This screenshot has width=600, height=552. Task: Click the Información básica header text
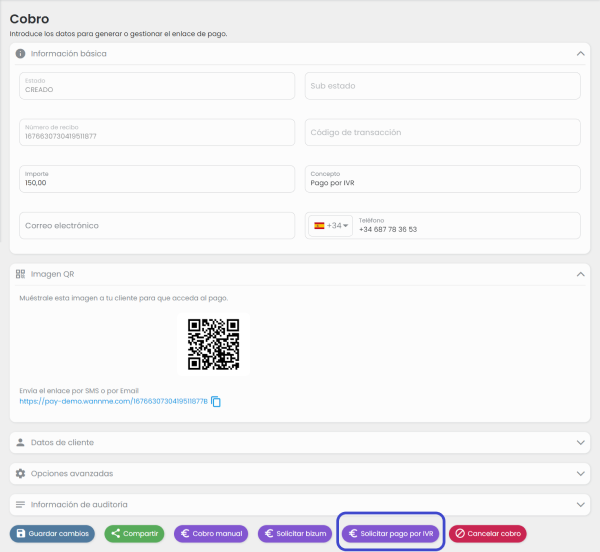(68, 54)
